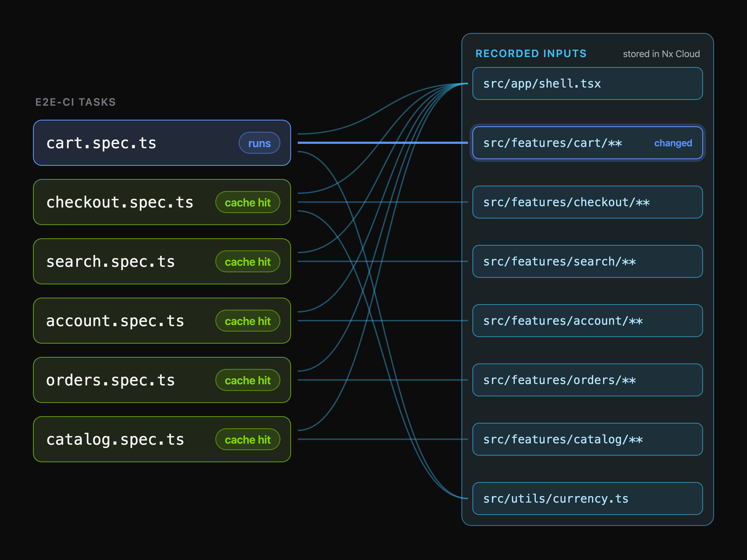Screen dimensions: 747x560
Task: Select the src/utils/currency.ts input
Action: tap(588, 499)
